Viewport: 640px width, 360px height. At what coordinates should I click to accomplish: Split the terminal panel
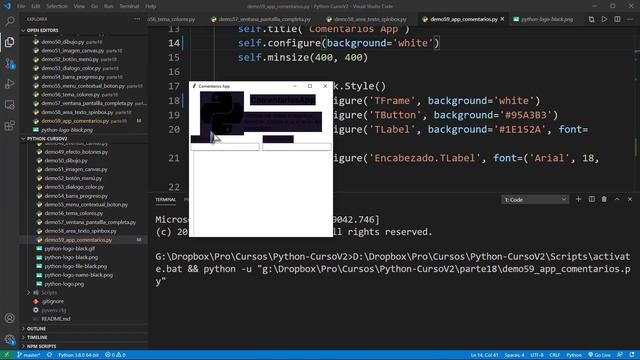click(591, 199)
